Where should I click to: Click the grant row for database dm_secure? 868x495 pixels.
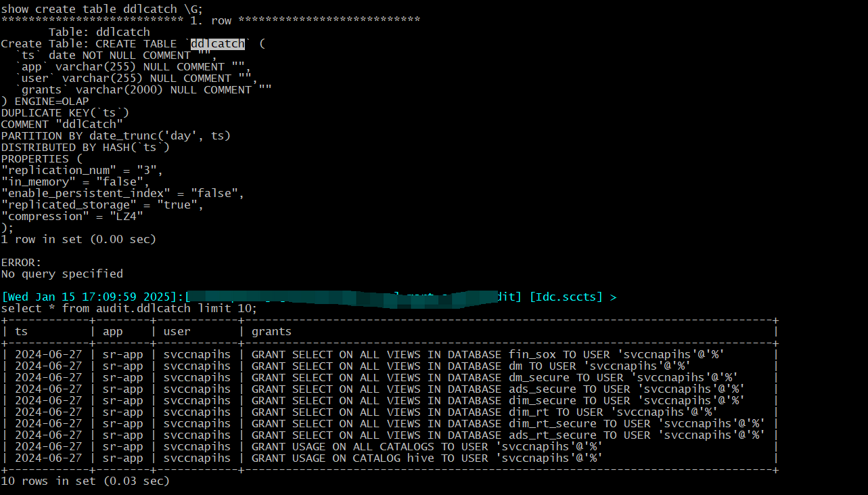click(x=389, y=377)
